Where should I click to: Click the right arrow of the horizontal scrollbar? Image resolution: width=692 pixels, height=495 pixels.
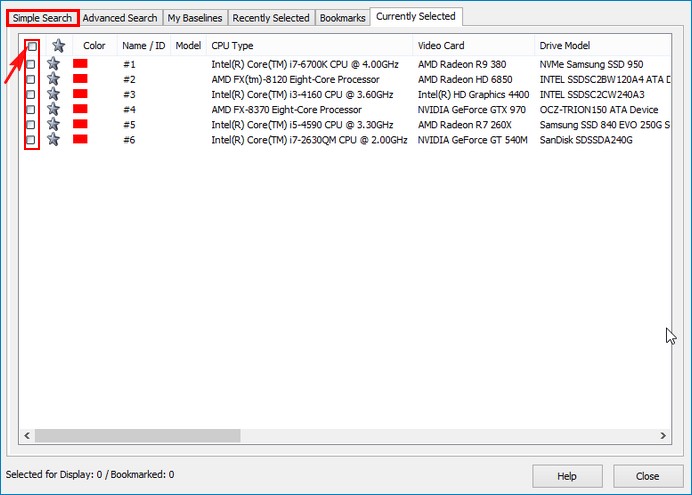coord(663,435)
